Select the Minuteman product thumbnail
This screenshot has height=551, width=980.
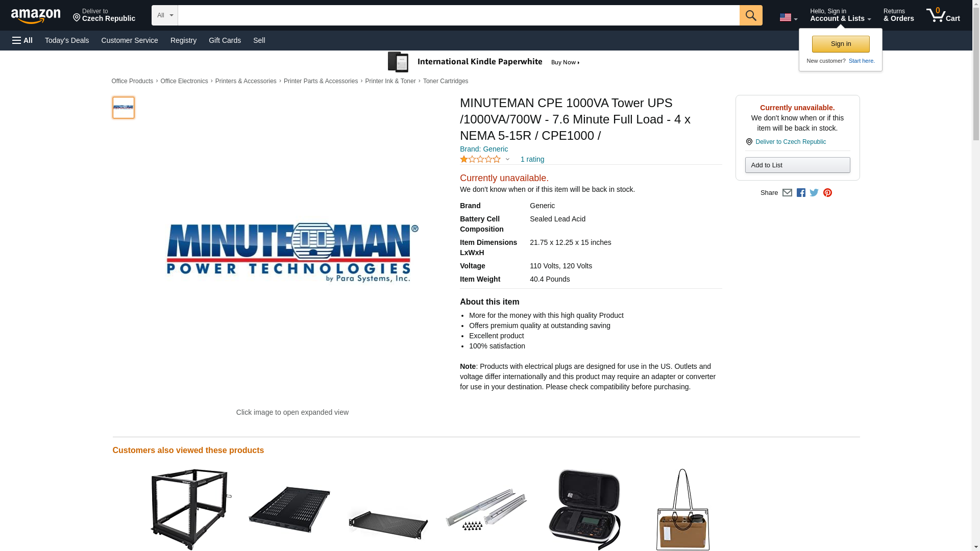tap(123, 108)
